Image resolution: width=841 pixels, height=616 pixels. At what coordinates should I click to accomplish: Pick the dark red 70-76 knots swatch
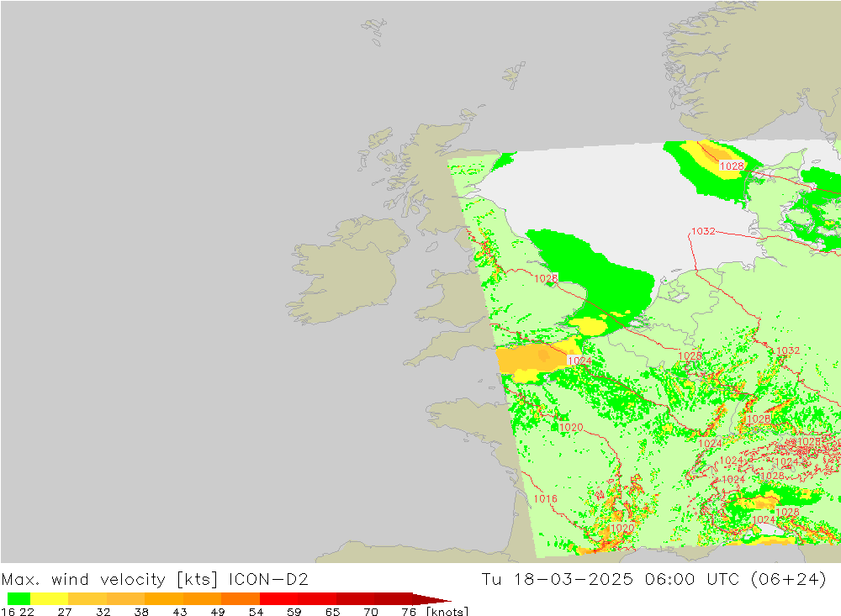pos(393,598)
